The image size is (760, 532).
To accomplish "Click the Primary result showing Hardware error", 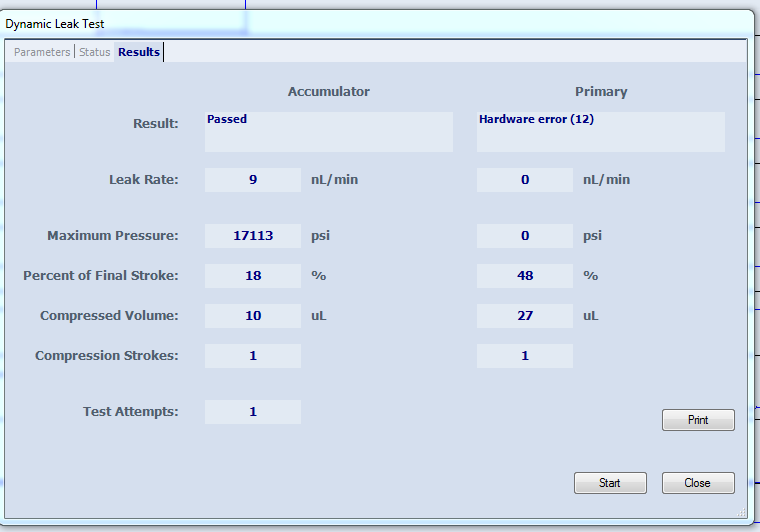I will click(600, 131).
